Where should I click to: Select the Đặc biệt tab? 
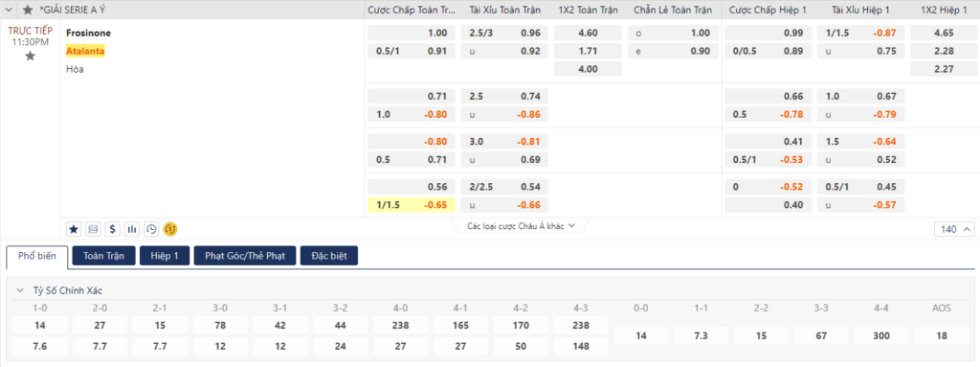329,256
